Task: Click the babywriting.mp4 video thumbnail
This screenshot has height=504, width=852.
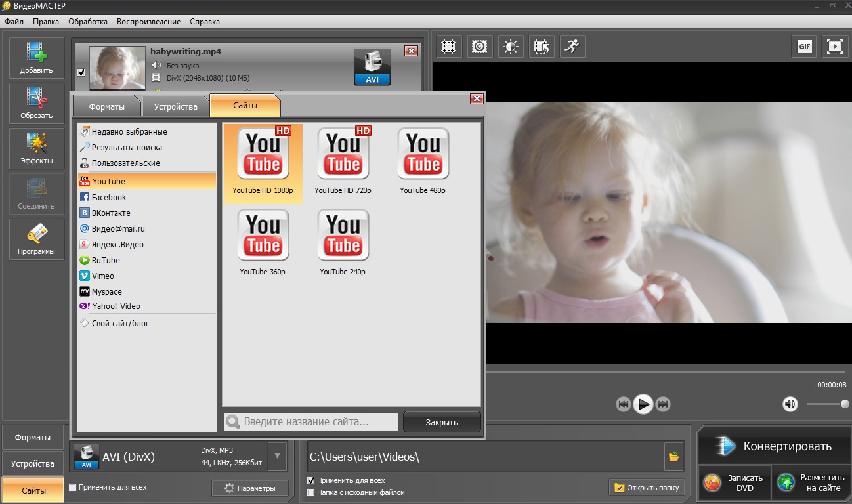Action: tap(117, 67)
